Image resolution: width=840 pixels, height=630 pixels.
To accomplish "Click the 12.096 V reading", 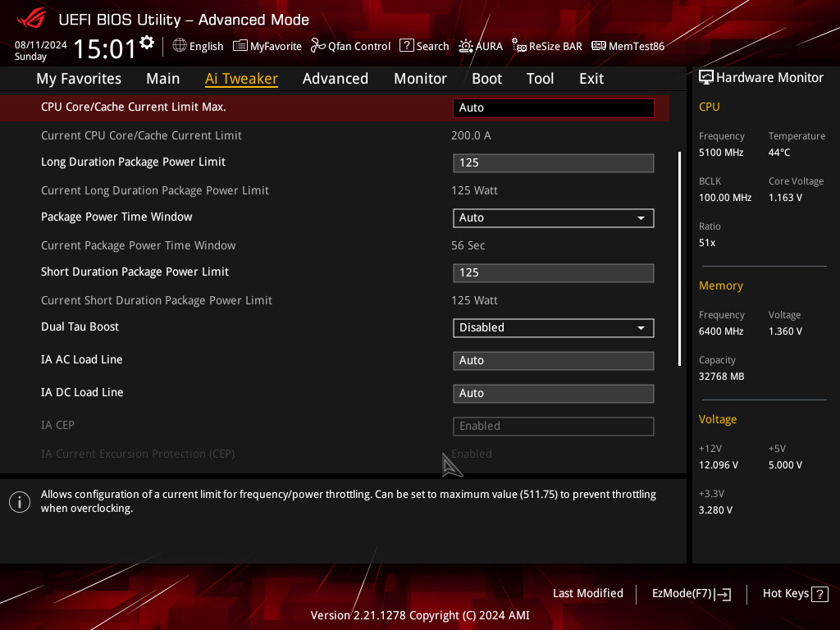I will pos(718,465).
